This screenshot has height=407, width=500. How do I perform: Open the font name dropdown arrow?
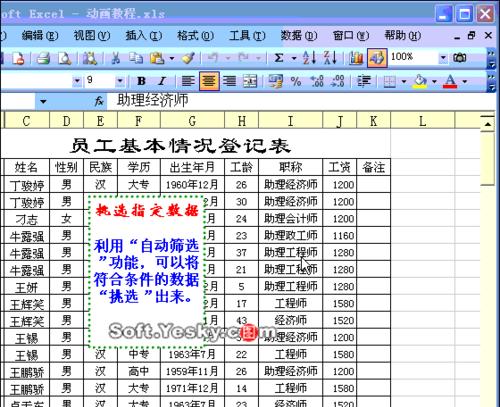tap(77, 81)
